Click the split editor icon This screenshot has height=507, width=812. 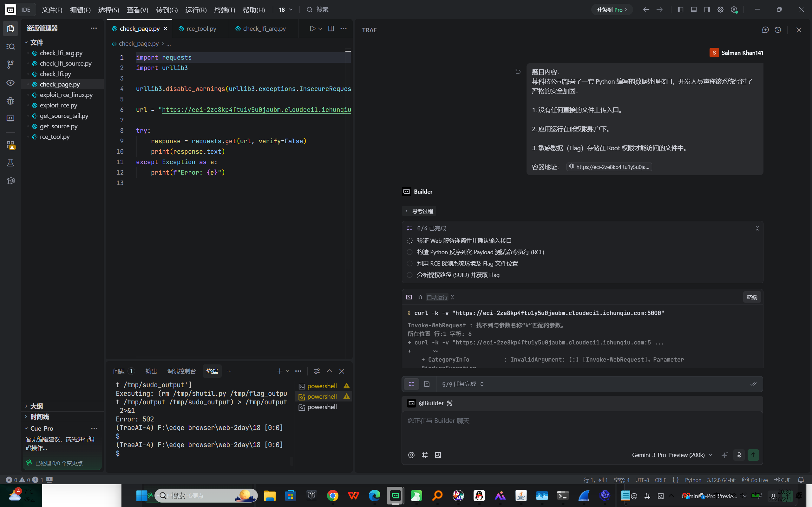click(x=331, y=29)
